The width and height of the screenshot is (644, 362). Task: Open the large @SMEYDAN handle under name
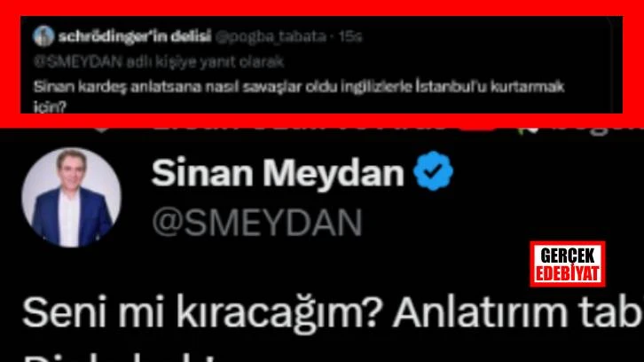click(x=257, y=223)
